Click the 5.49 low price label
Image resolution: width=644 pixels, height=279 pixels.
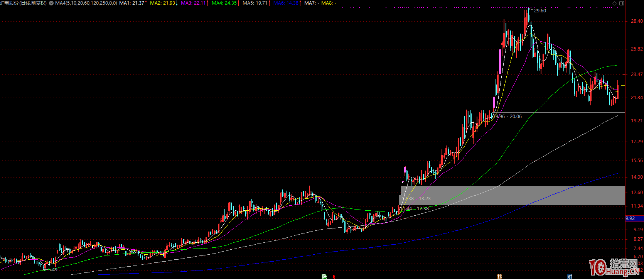[52, 270]
